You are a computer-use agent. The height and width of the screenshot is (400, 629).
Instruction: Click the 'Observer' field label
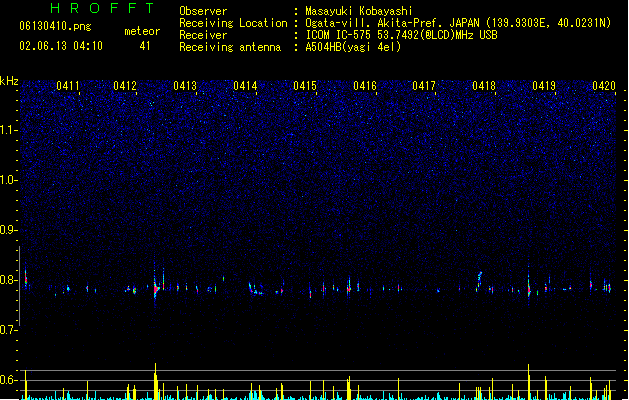[x=203, y=11]
